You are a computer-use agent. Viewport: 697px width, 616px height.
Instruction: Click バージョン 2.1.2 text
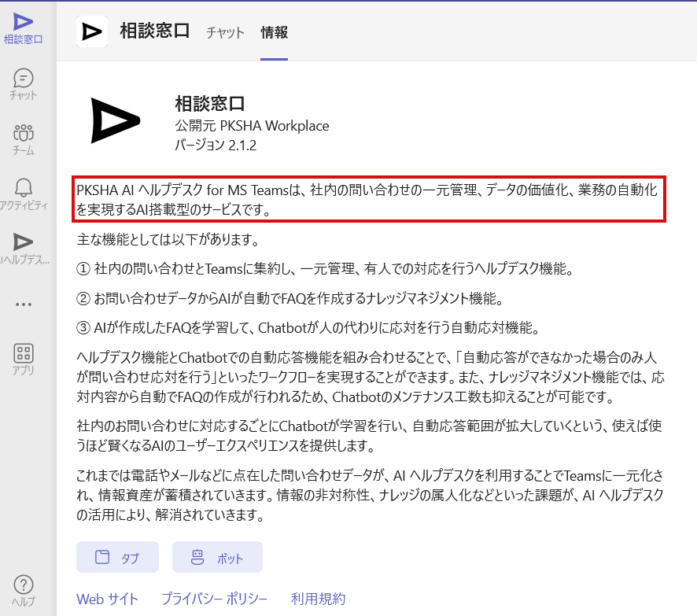coord(216,146)
